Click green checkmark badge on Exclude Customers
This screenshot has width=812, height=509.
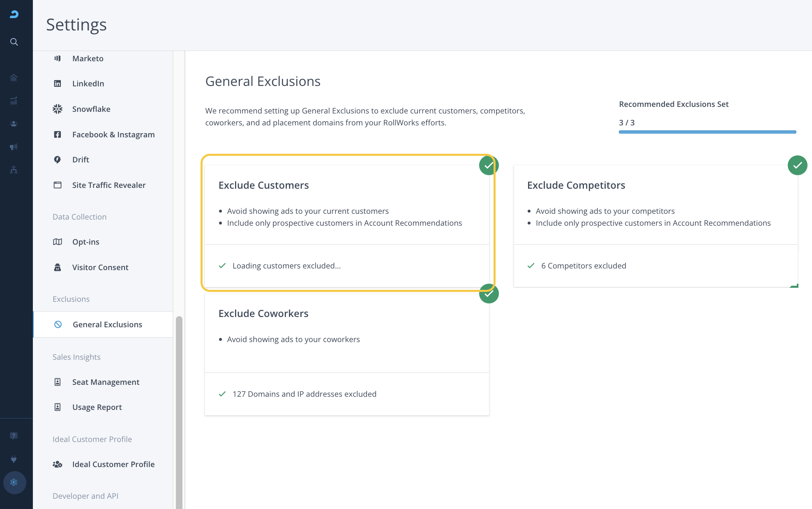click(x=489, y=165)
